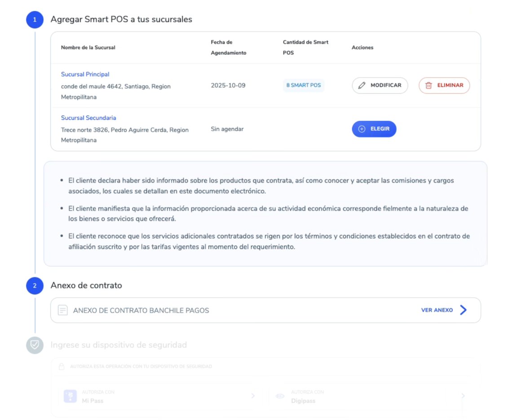The image size is (512, 420).
Task: Click the ANEXO DE CONTRATO BANCHILE PAGOS title
Action: coord(141,310)
